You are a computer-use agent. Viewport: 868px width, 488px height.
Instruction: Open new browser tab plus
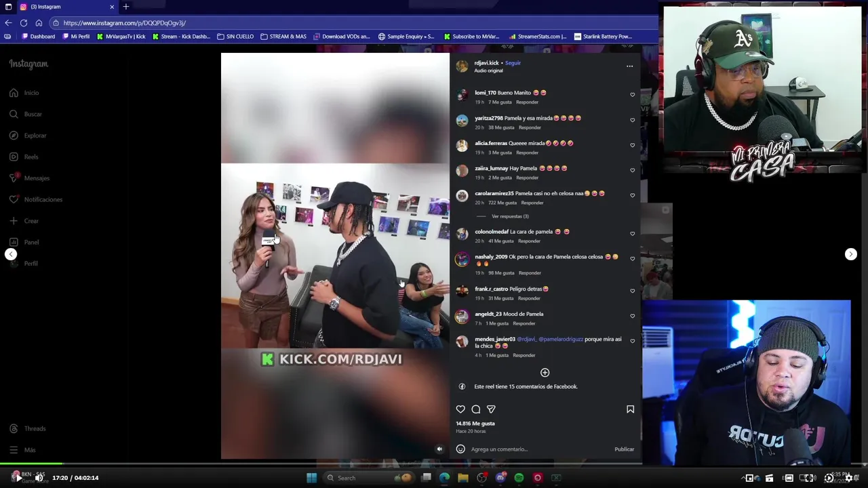(x=125, y=7)
